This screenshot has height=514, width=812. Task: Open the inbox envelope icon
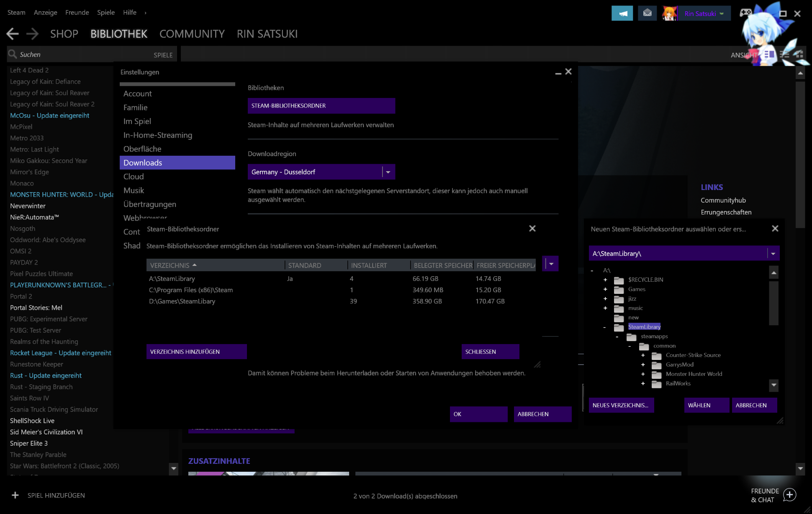click(647, 13)
